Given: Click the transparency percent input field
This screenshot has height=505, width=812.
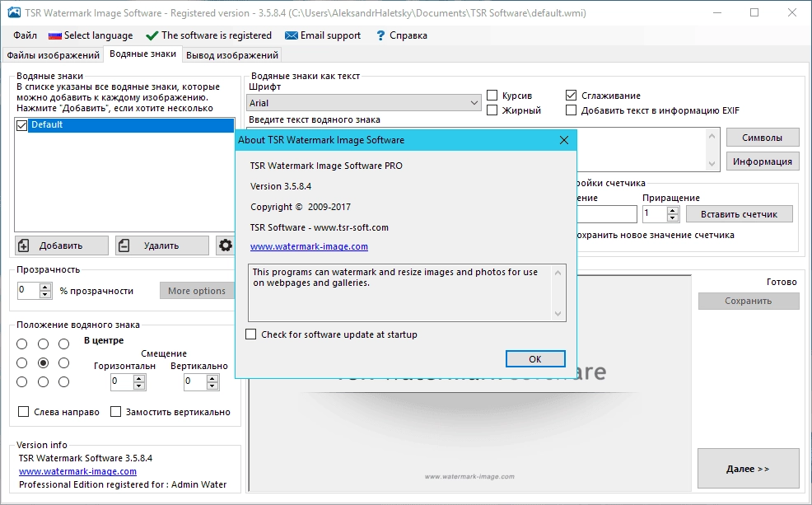Looking at the screenshot, I should click(29, 290).
